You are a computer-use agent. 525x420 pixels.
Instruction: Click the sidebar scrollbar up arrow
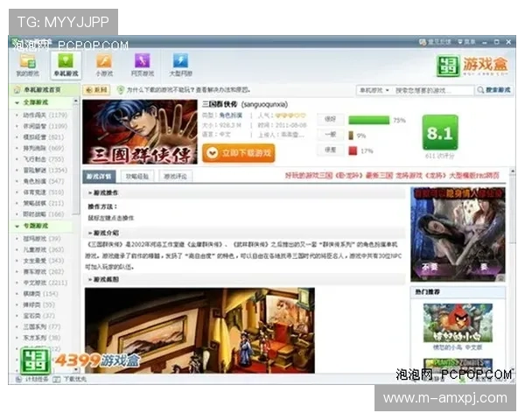coord(76,101)
